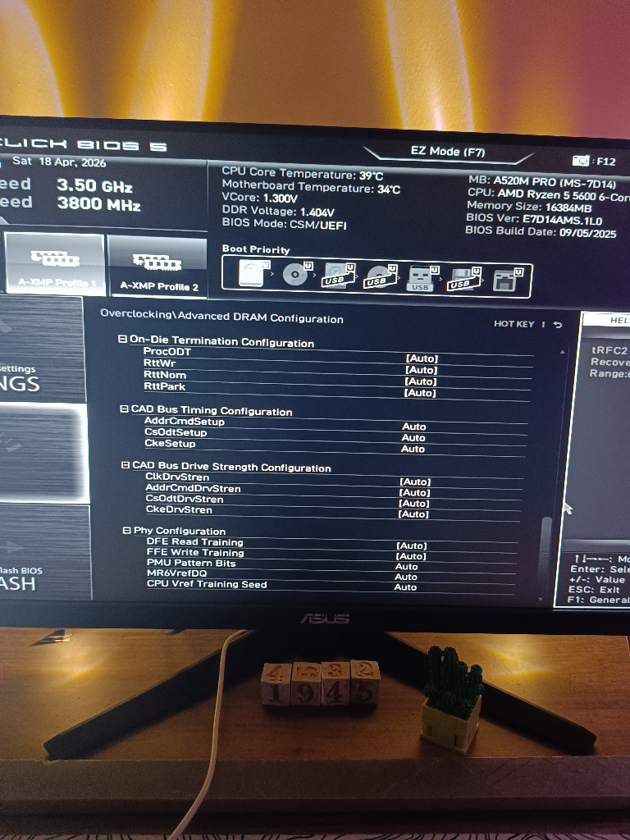Select the MR6VrefDQ row label
This screenshot has height=840, width=630.
pos(177,573)
